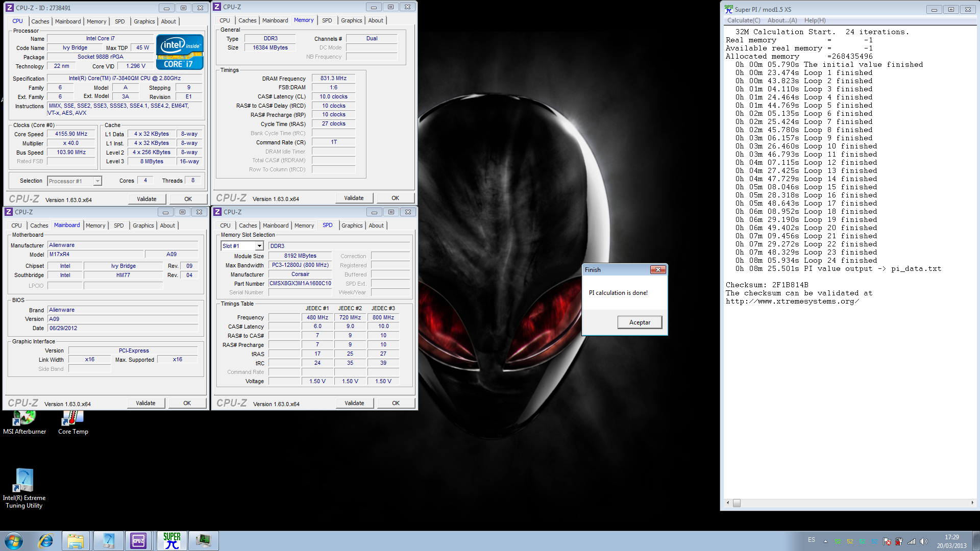Image resolution: width=980 pixels, height=551 pixels.
Task: Select Intel Extreme Tuning Utility taskbar icon
Action: pos(108,541)
